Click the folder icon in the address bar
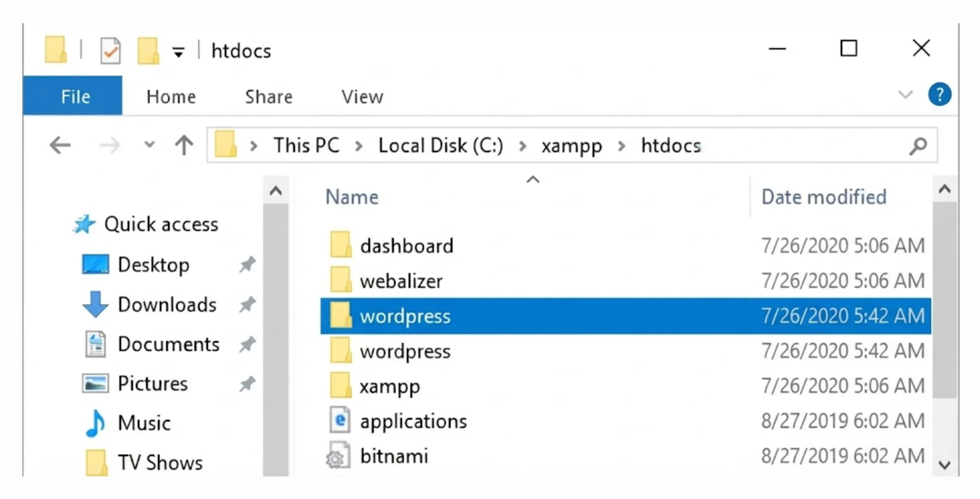This screenshot has height=499, width=980. tap(225, 144)
